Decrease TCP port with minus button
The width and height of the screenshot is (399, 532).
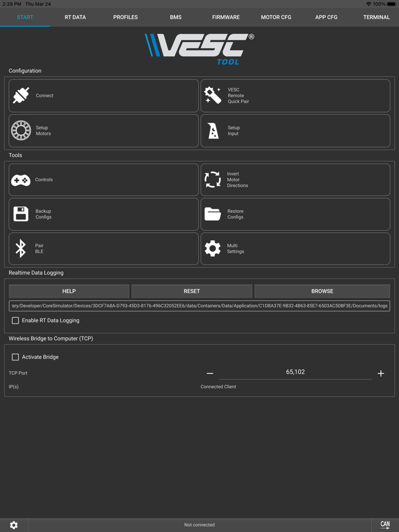pyautogui.click(x=210, y=373)
